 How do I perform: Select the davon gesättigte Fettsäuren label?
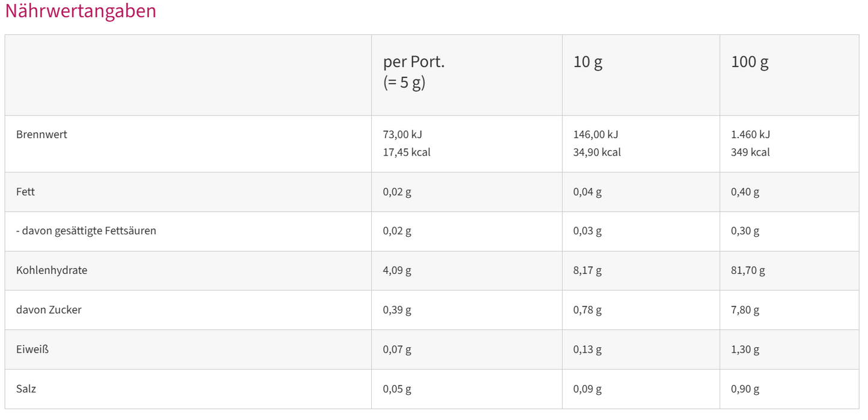click(86, 231)
